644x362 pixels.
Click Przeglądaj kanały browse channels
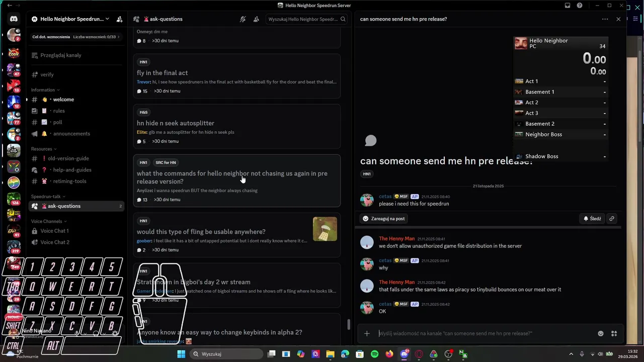click(x=76, y=55)
